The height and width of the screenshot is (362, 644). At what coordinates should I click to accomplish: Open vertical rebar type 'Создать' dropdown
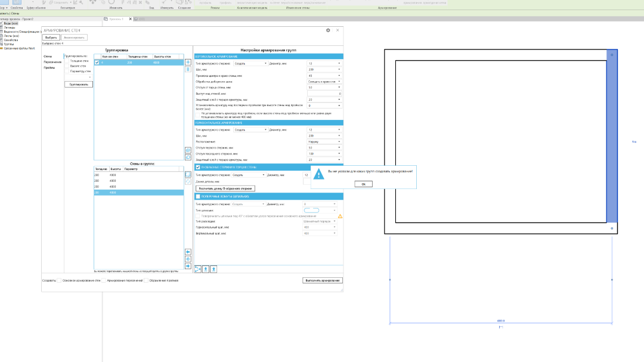[x=250, y=64]
